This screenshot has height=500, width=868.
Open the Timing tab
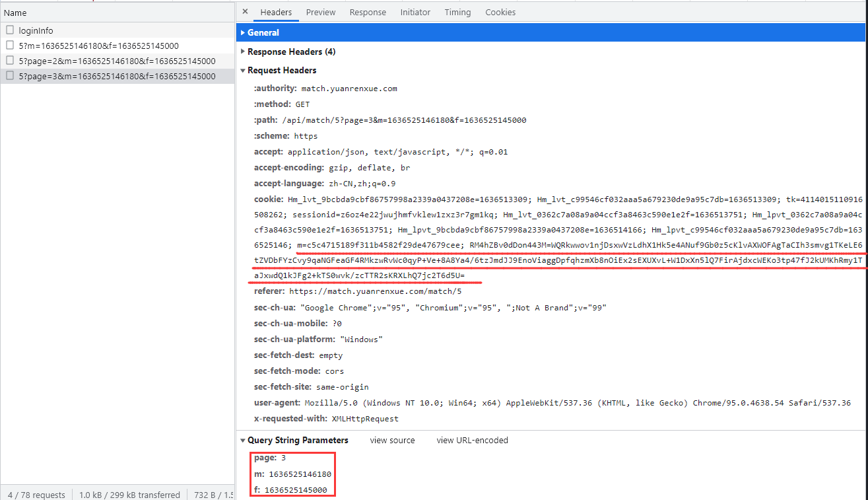(457, 13)
